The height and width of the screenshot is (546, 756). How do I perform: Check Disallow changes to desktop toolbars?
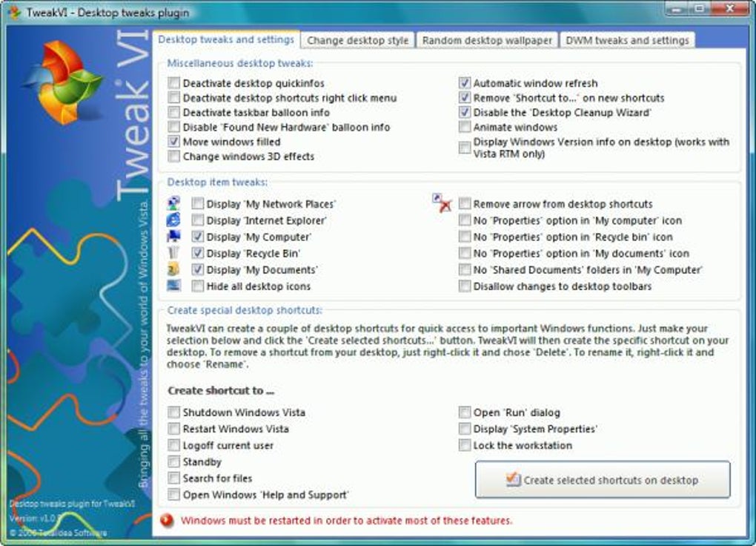(x=464, y=286)
